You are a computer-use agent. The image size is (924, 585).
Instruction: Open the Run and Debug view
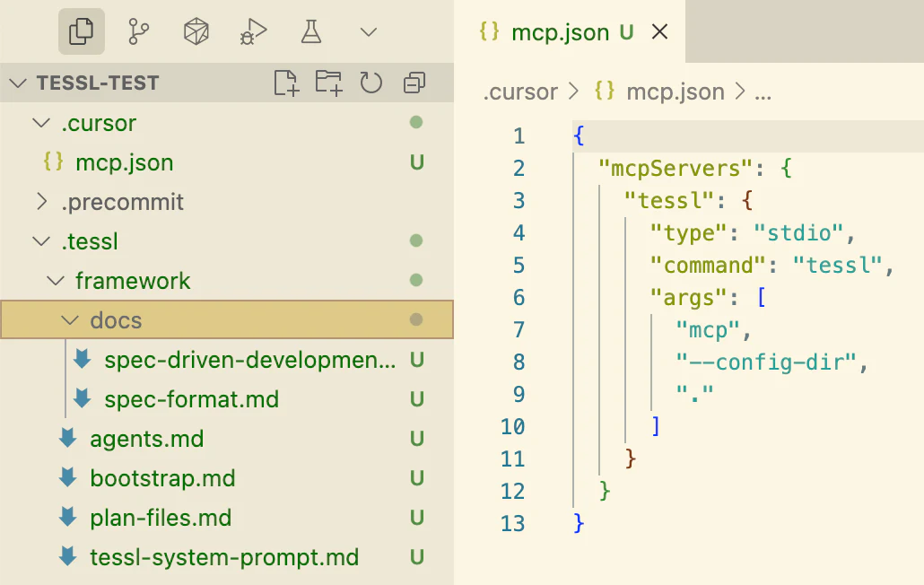253,31
